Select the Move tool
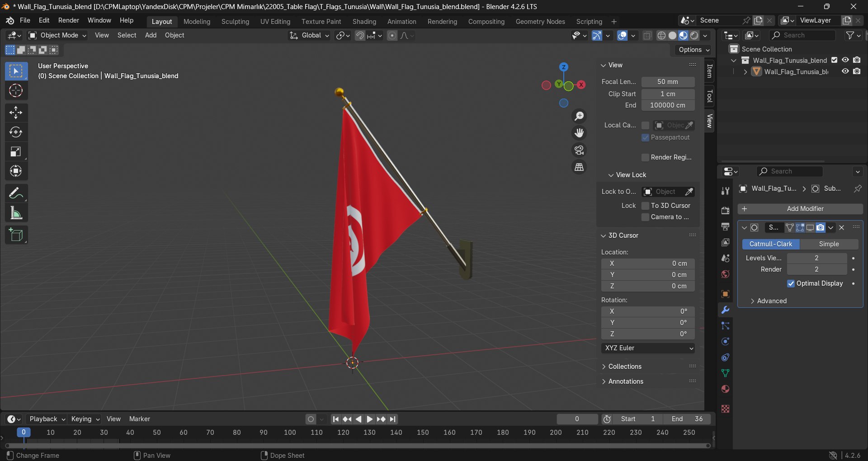The image size is (868, 461). [x=16, y=113]
